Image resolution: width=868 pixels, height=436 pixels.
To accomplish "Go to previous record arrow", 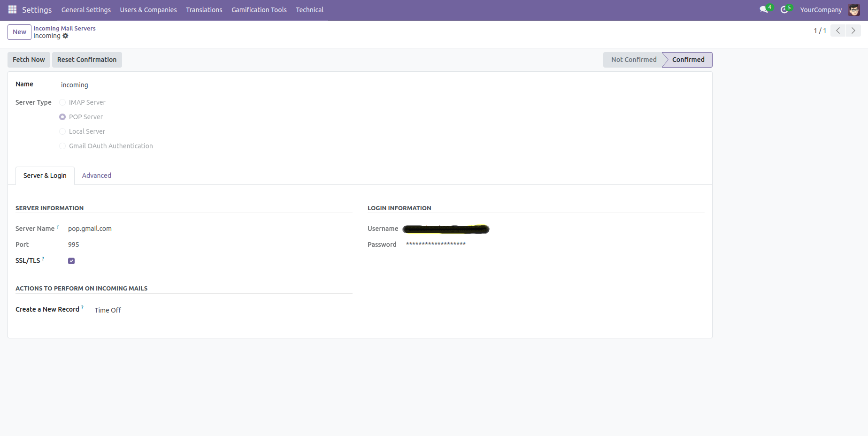I will [x=838, y=31].
